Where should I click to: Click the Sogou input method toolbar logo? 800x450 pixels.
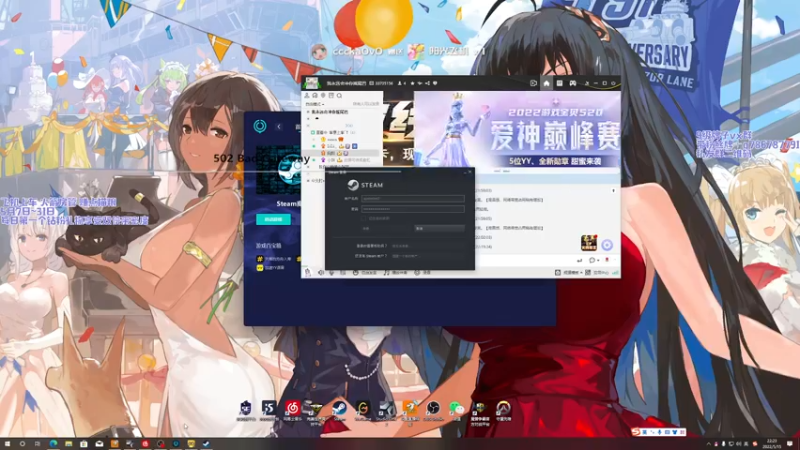[x=636, y=432]
